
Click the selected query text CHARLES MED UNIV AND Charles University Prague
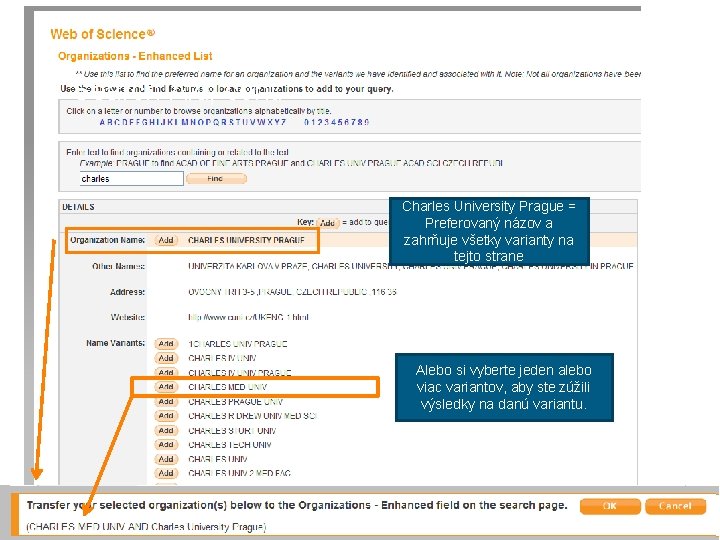pyautogui.click(x=146, y=527)
